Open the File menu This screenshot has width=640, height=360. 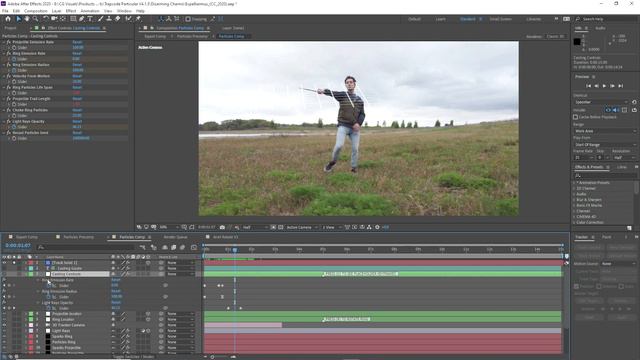click(5, 11)
